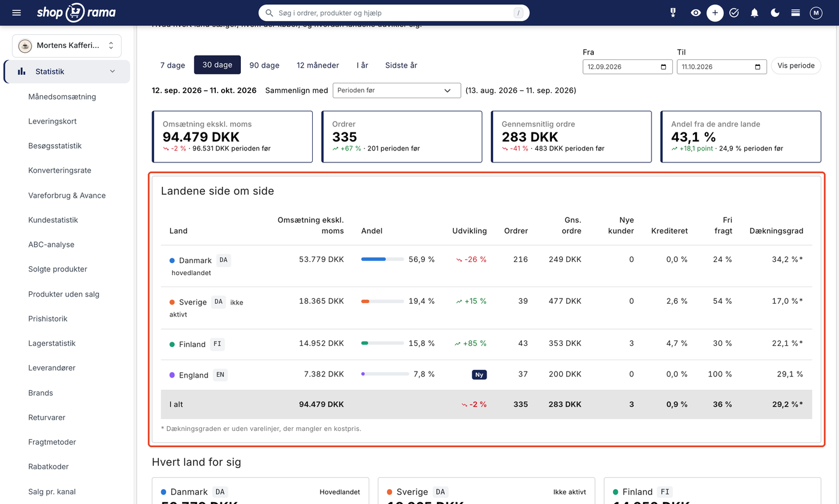Open the hamburger menu in top-left corner
Image resolution: width=839 pixels, height=504 pixels.
pos(16,13)
